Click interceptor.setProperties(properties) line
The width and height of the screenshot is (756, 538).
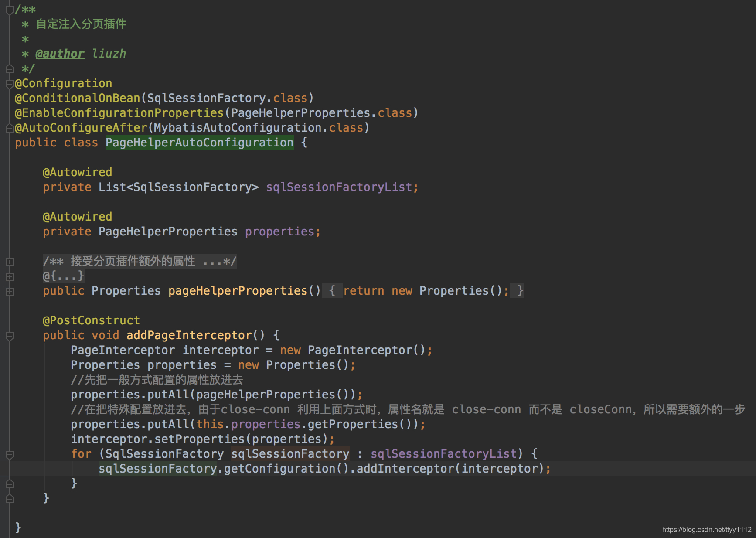tap(203, 439)
